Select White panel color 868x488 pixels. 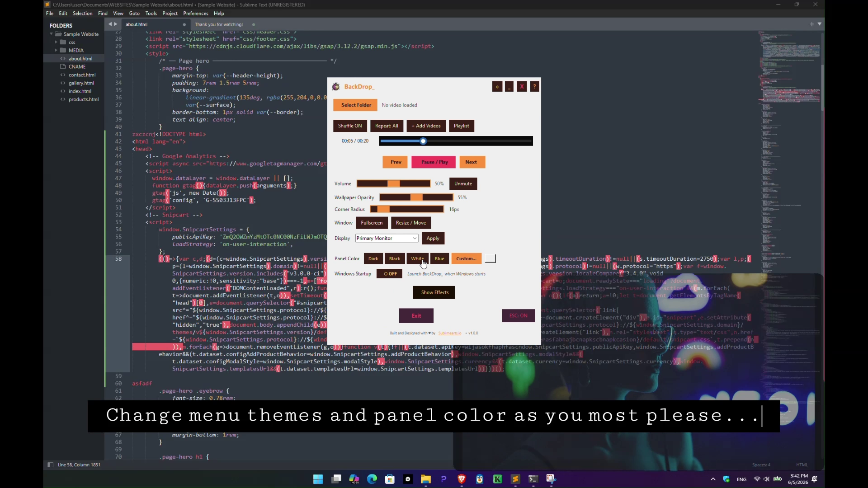pos(417,259)
